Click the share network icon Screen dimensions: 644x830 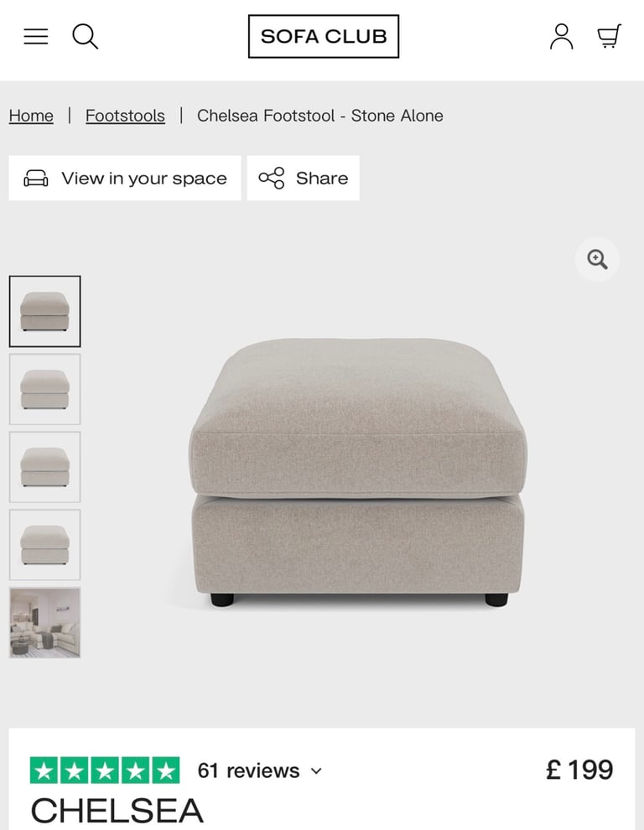click(x=272, y=178)
